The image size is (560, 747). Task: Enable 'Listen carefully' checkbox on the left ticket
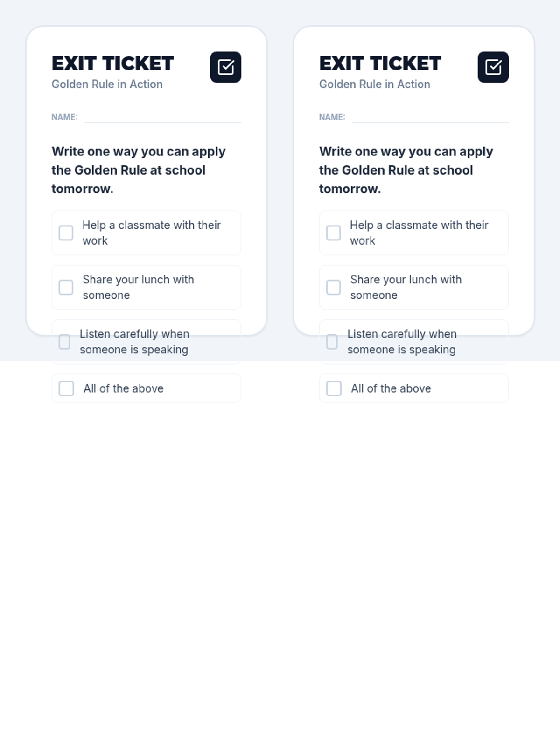pyautogui.click(x=64, y=342)
